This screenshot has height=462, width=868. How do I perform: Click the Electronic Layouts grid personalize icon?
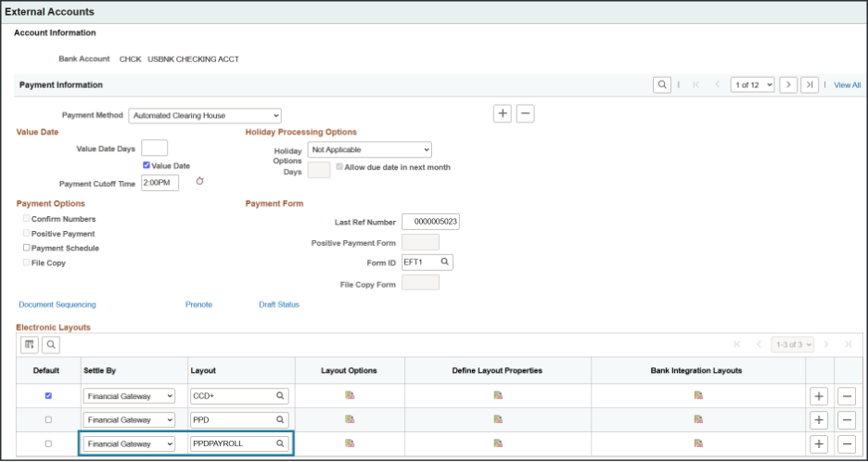click(x=30, y=345)
